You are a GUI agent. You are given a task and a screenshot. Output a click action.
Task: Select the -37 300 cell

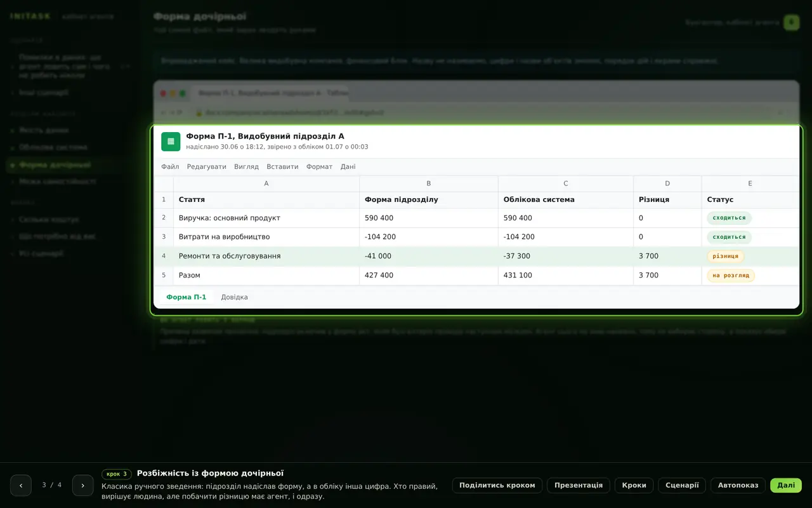tap(566, 256)
